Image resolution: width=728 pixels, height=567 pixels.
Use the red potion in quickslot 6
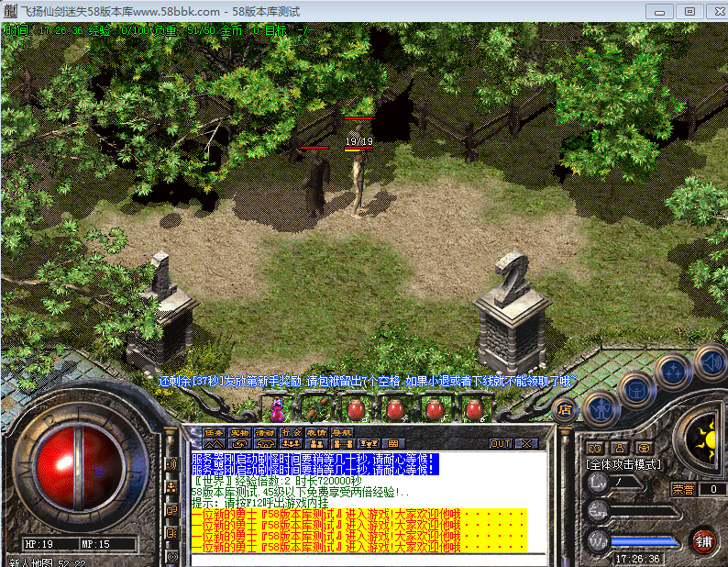pos(474,409)
